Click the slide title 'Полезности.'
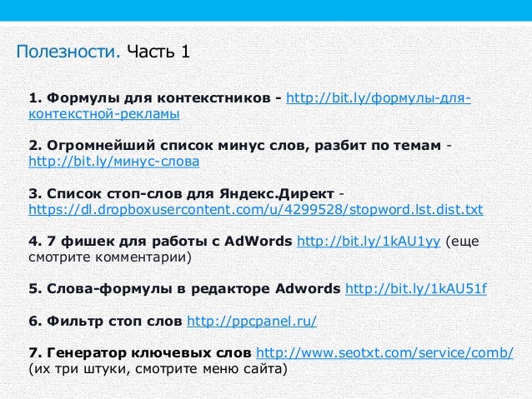Image resolution: width=532 pixels, height=399 pixels. click(x=68, y=52)
